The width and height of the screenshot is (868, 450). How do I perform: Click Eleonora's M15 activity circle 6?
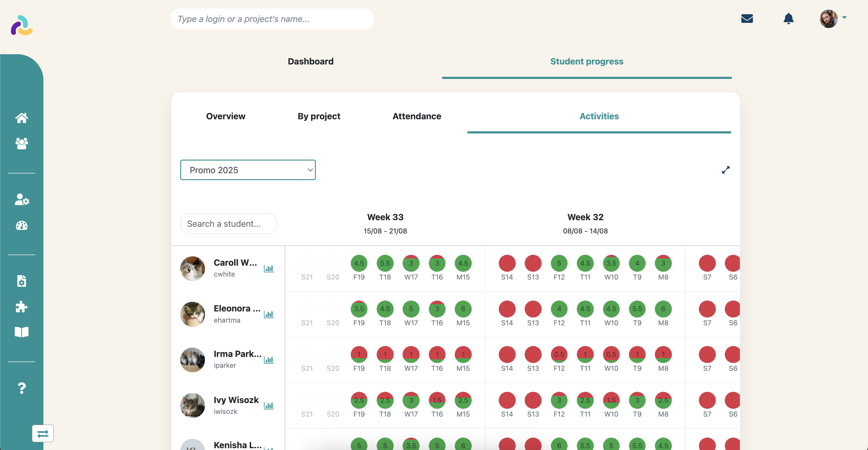[463, 309]
